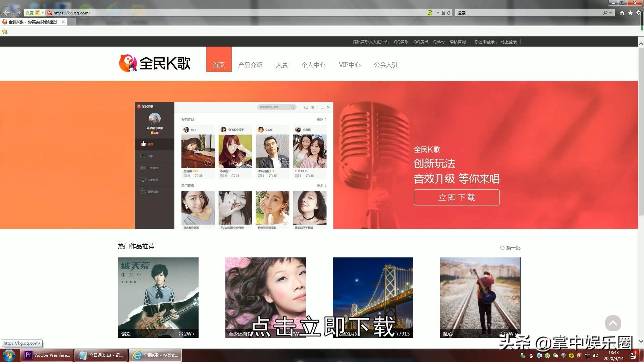Viewport: 644px width, 362px height.
Task: Click the WeChat tray icon
Action: pos(555,356)
